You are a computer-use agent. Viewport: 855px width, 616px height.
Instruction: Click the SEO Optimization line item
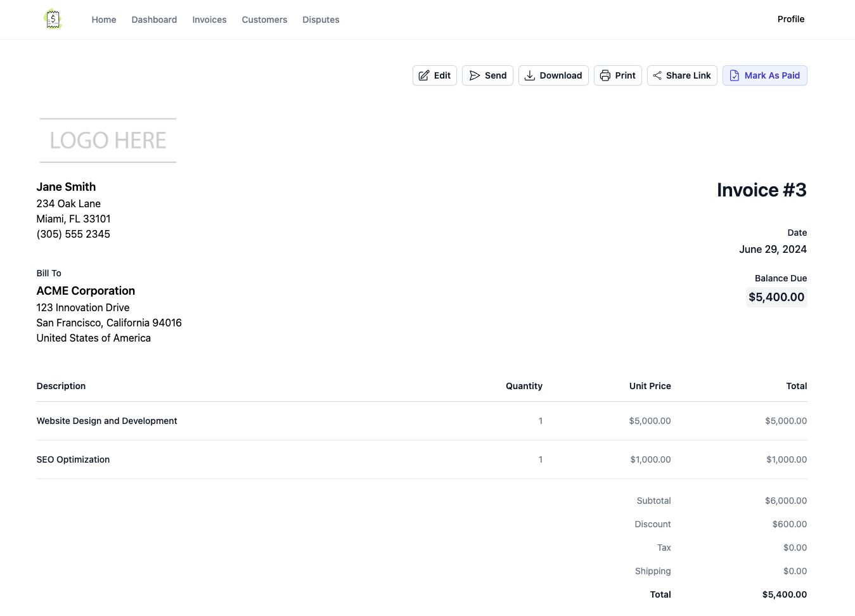[x=73, y=459]
